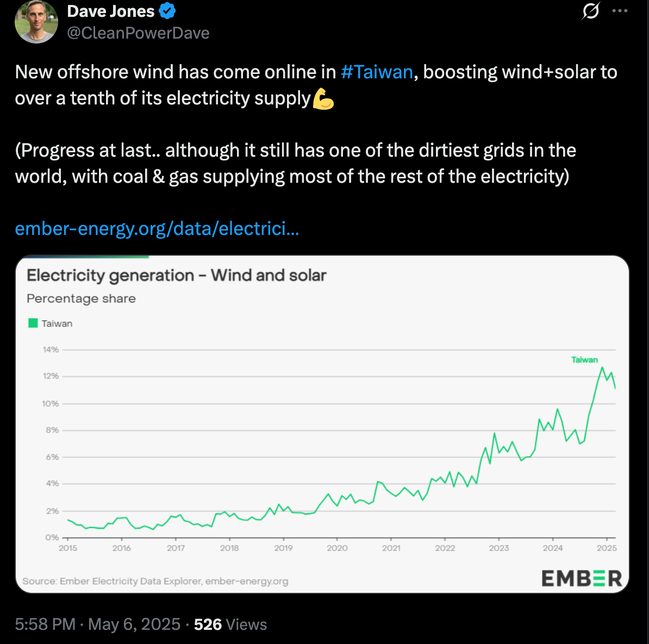
Task: Click the Source Ember Electricity Data Explorer text
Action: [x=155, y=581]
